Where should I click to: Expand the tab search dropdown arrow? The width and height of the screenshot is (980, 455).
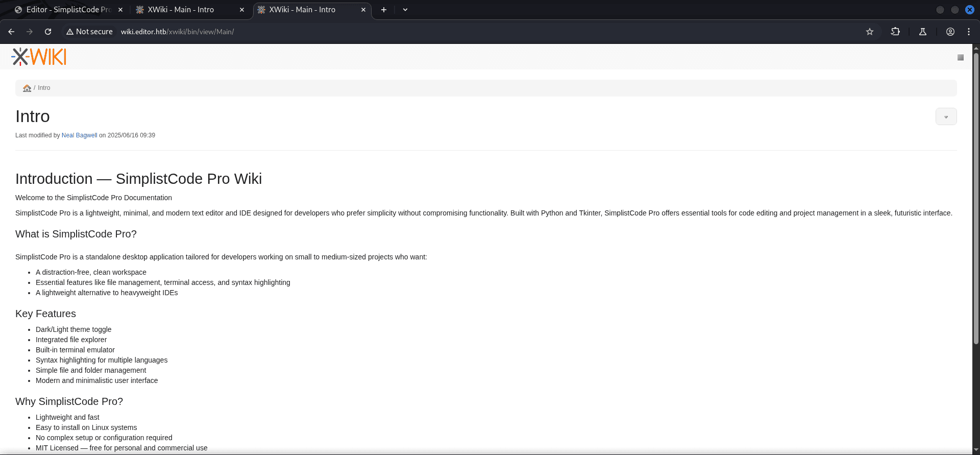click(x=405, y=10)
